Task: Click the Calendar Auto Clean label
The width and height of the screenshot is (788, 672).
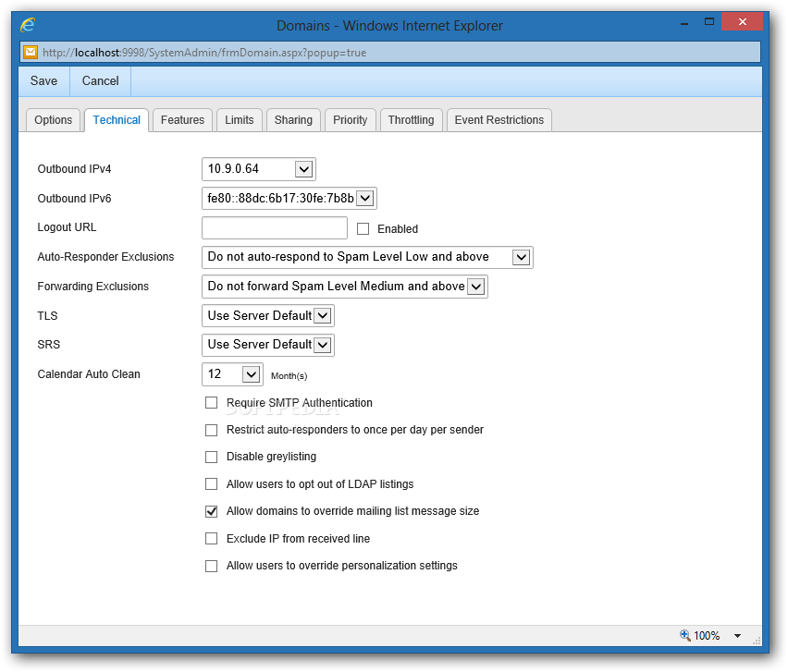Action: 89,374
